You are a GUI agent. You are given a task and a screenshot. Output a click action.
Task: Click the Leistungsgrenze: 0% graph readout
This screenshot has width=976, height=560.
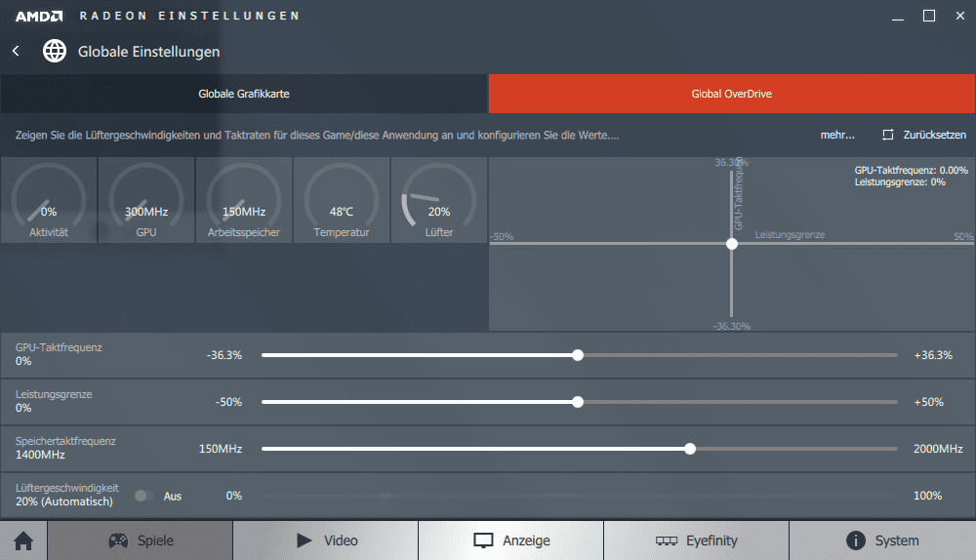tap(900, 182)
